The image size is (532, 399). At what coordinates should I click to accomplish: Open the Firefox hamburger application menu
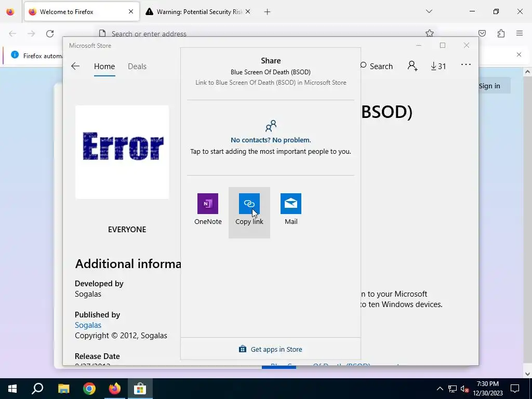(520, 33)
